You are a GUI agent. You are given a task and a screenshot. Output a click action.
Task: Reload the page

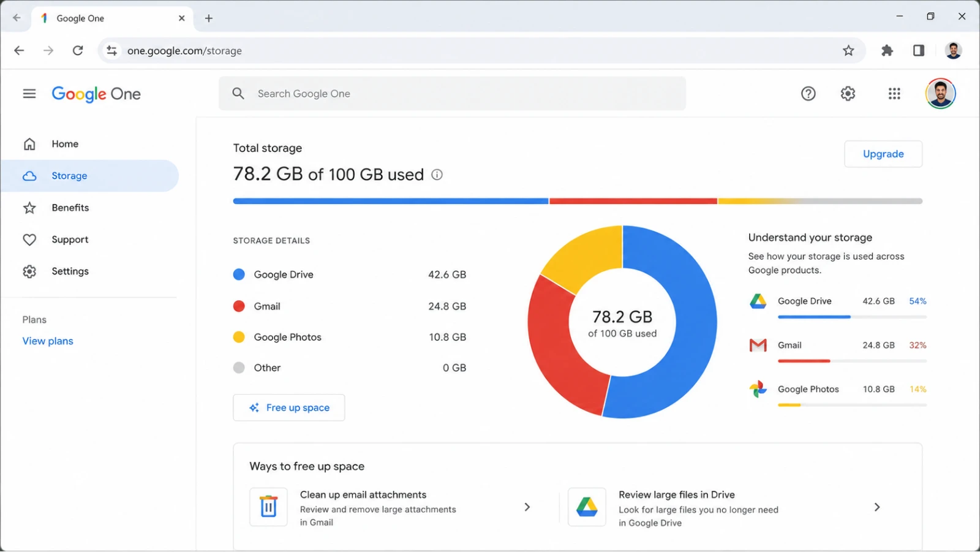78,50
